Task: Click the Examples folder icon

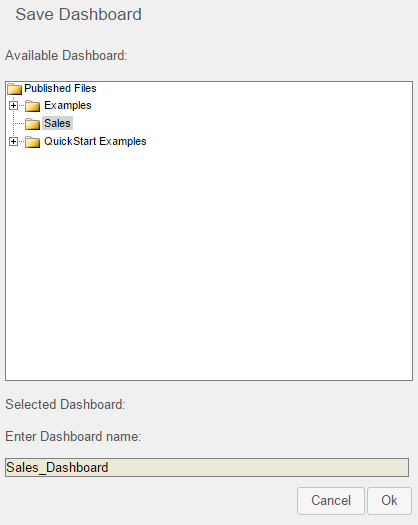Action: coord(32,106)
